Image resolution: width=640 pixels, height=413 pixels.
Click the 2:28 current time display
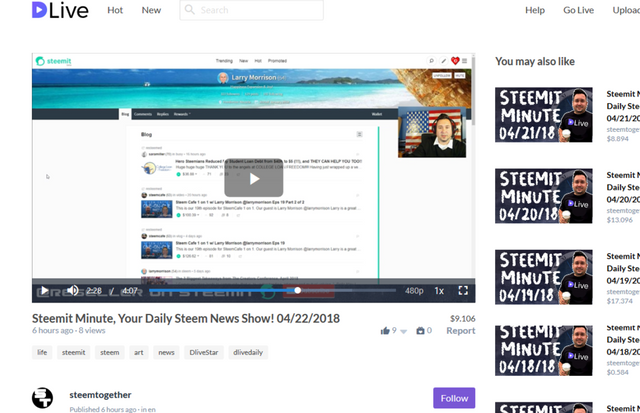pyautogui.click(x=94, y=291)
